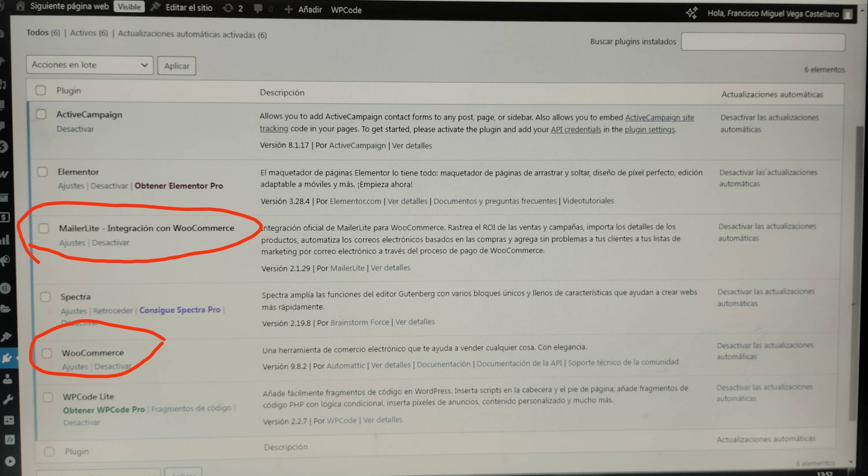Deactivate MailerLite WooCommerce integration
The image size is (868, 476).
(111, 242)
